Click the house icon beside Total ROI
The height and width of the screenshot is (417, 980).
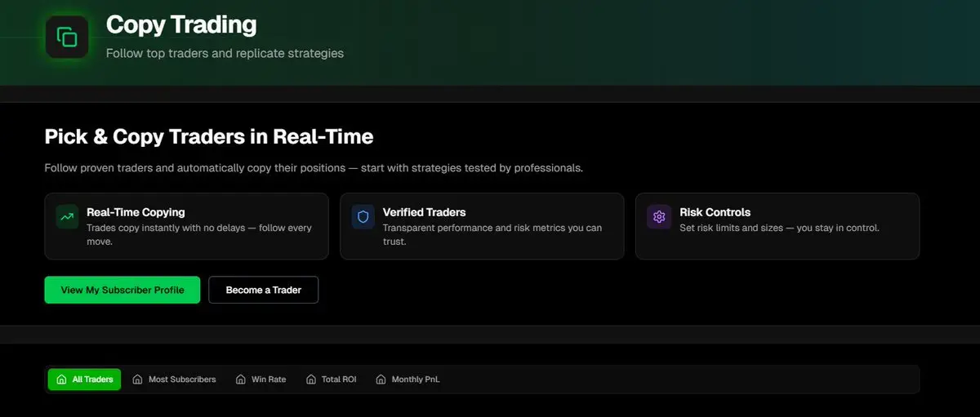click(310, 379)
